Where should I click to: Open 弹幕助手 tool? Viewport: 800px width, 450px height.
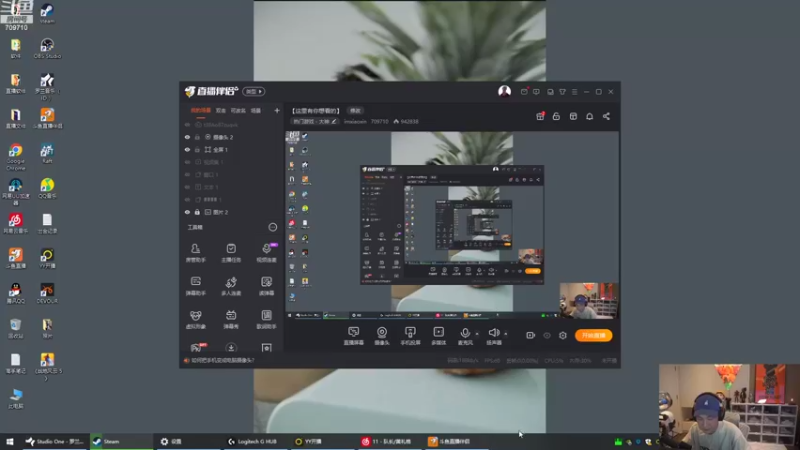[195, 286]
